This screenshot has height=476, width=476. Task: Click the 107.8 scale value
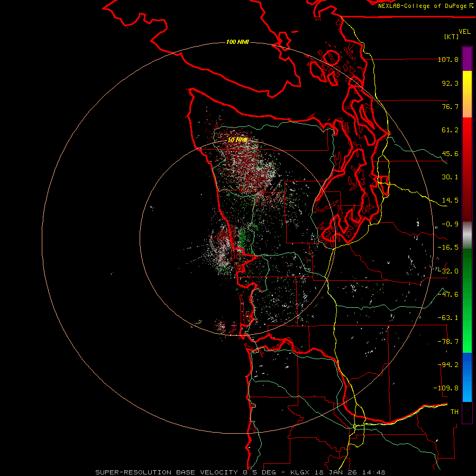pyautogui.click(x=448, y=59)
